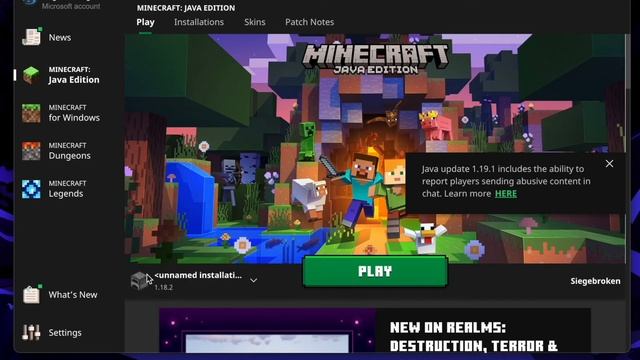Switch to the Installations tab

click(199, 22)
